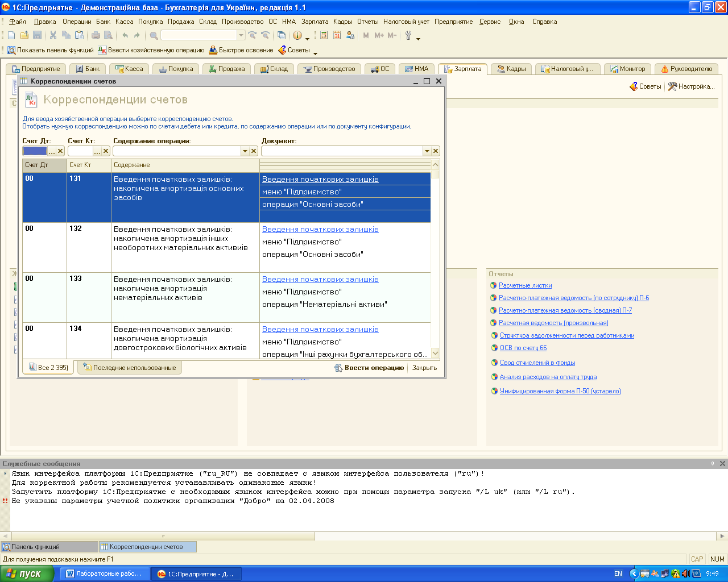Paste from clipboard toolbar icon
Screen dimensions: 728x582
(x=79, y=35)
